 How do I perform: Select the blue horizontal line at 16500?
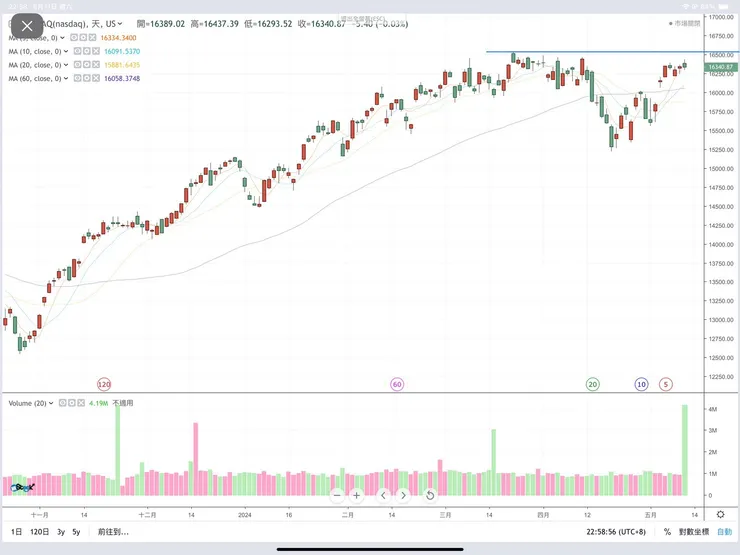(x=595, y=52)
